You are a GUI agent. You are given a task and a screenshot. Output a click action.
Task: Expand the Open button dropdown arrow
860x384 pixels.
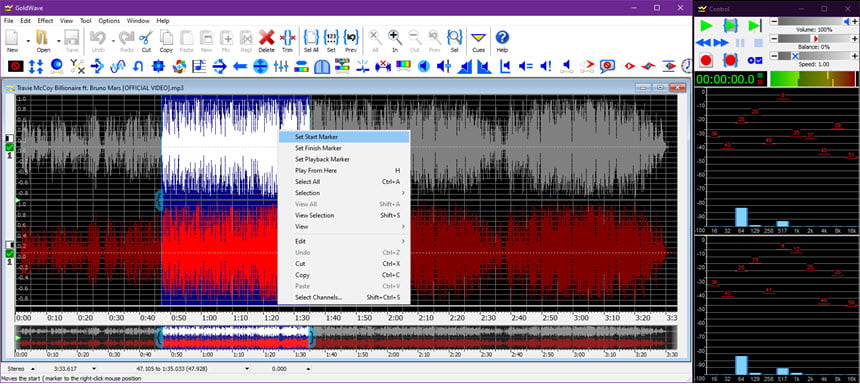(x=59, y=41)
